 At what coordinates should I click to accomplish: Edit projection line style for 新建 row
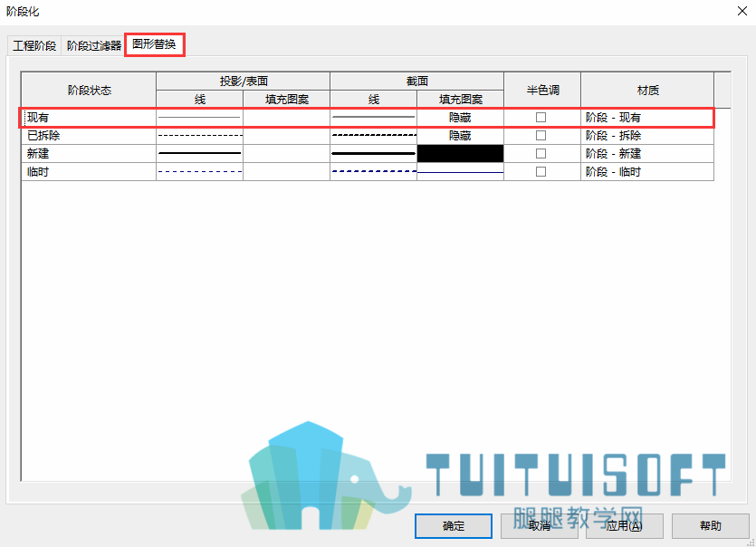click(199, 153)
